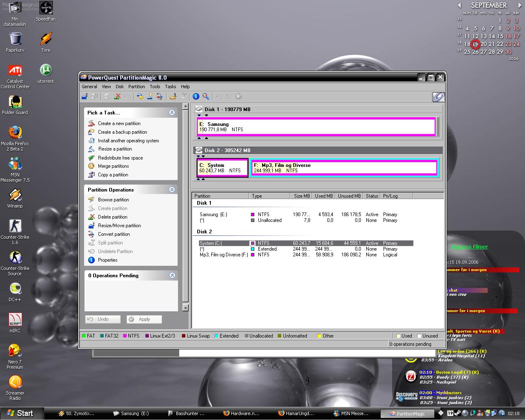Viewport: 525px width, 420px height.
Task: Switch to MSN Messenger taskbar button
Action: pyautogui.click(x=354, y=413)
